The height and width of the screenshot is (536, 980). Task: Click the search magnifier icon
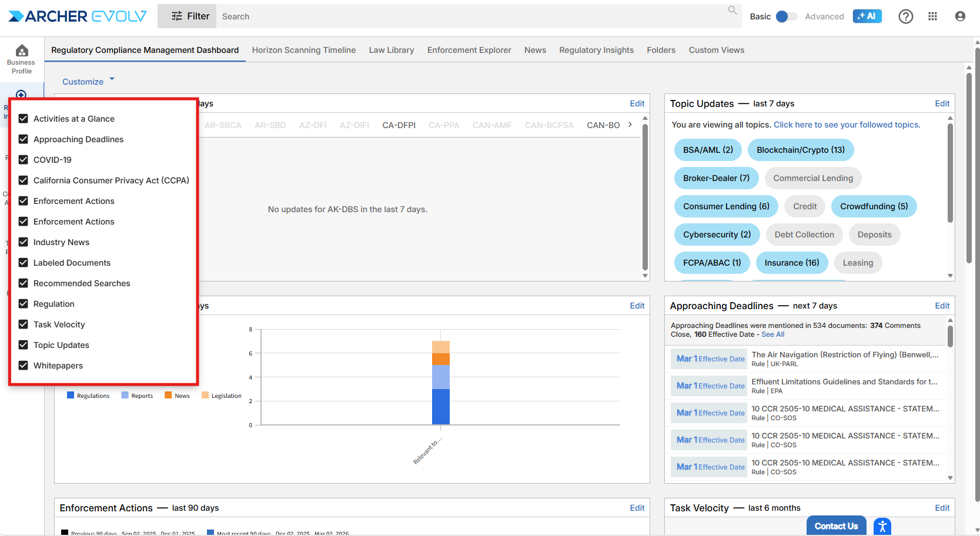[x=732, y=10]
